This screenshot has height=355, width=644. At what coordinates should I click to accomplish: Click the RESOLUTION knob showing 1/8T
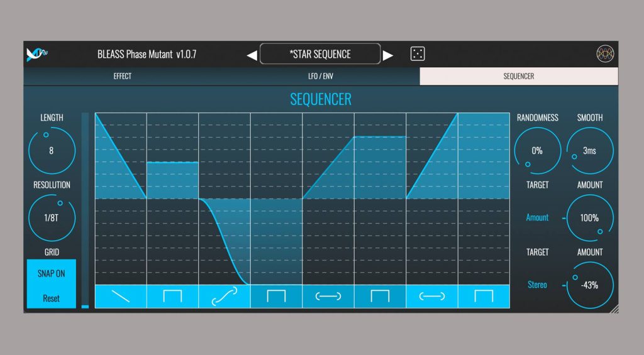click(x=52, y=218)
